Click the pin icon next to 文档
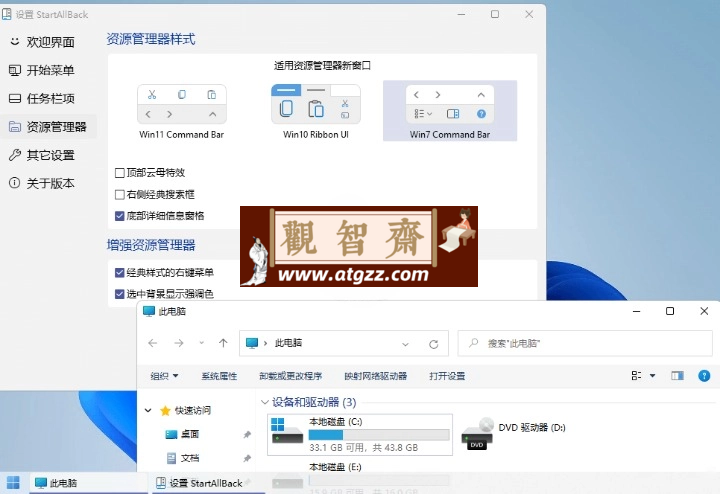 247,458
